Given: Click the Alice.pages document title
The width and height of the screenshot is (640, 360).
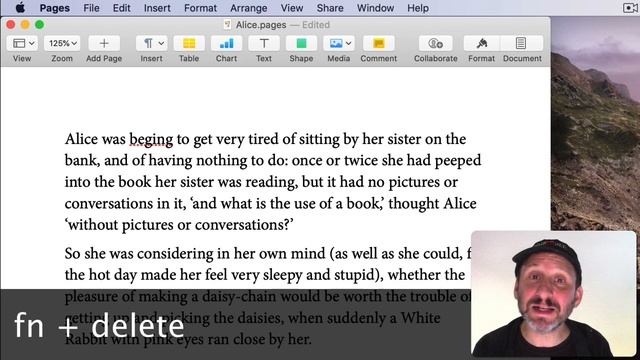Looking at the screenshot, I should (x=261, y=25).
